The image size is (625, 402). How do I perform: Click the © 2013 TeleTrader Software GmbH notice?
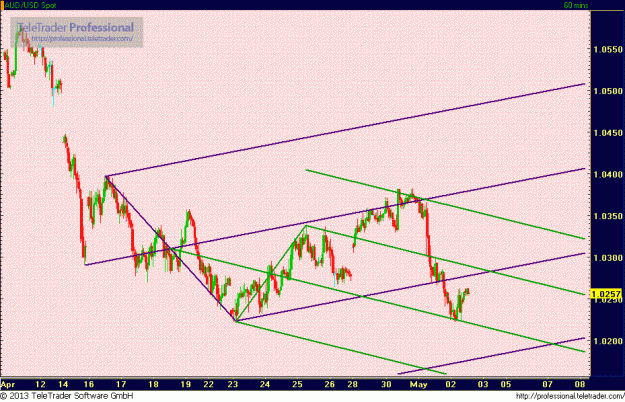[67, 396]
